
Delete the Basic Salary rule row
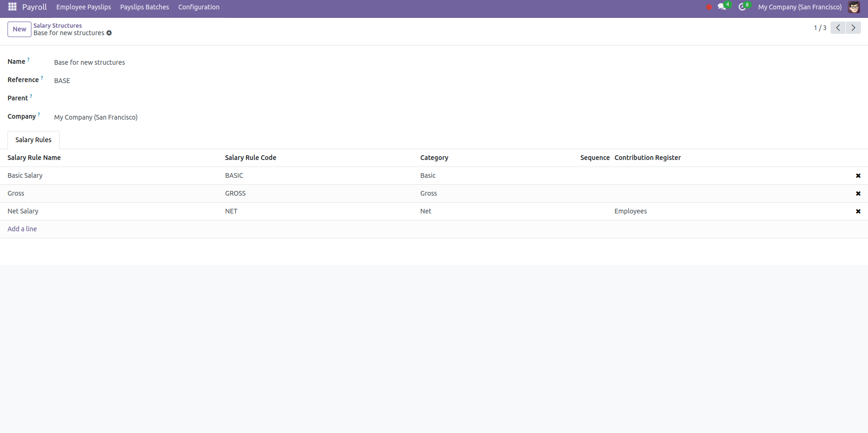[x=858, y=175]
